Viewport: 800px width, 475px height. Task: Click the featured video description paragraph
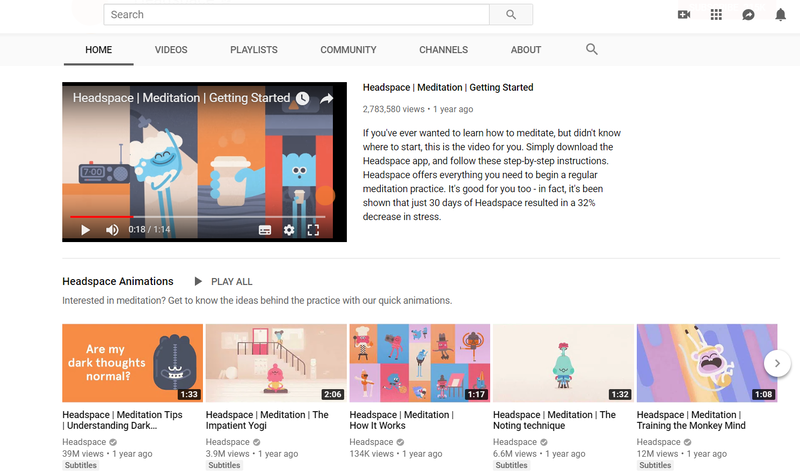[492, 174]
